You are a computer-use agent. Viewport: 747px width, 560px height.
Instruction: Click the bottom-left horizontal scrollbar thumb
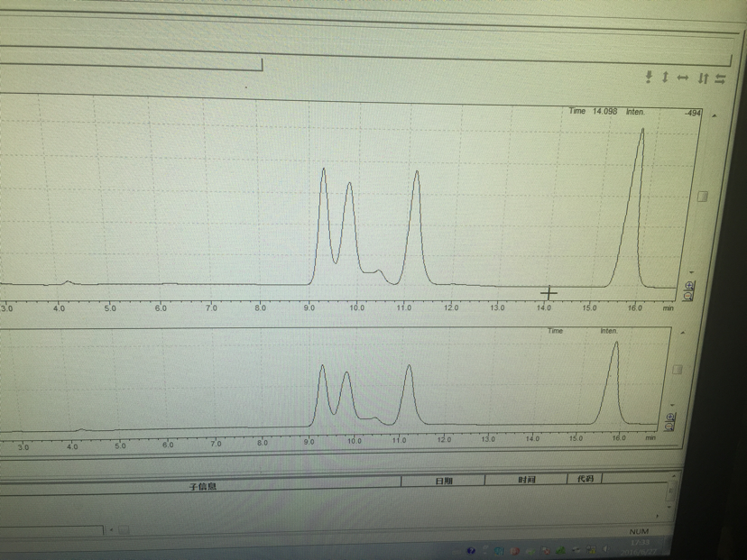pos(124,529)
